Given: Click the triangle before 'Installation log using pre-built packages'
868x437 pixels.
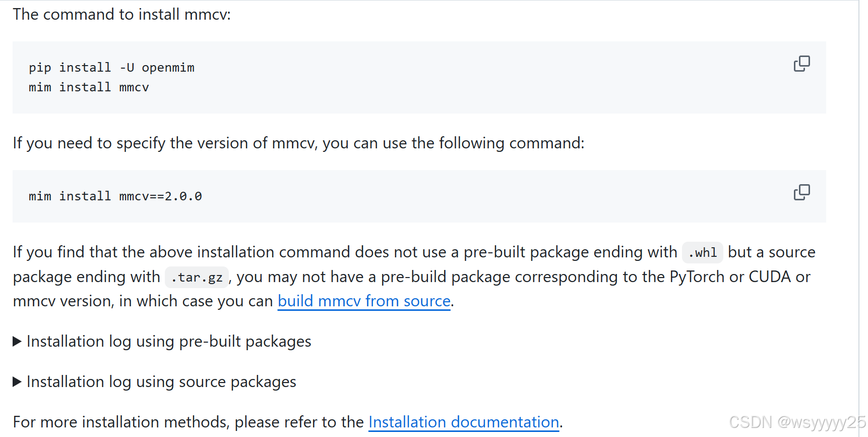Looking at the screenshot, I should 16,341.
